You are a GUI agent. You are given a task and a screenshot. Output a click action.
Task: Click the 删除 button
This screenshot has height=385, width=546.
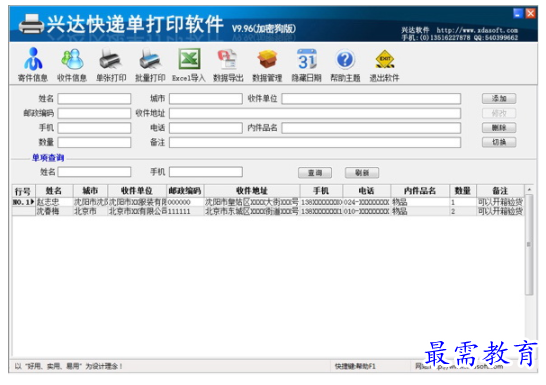499,128
